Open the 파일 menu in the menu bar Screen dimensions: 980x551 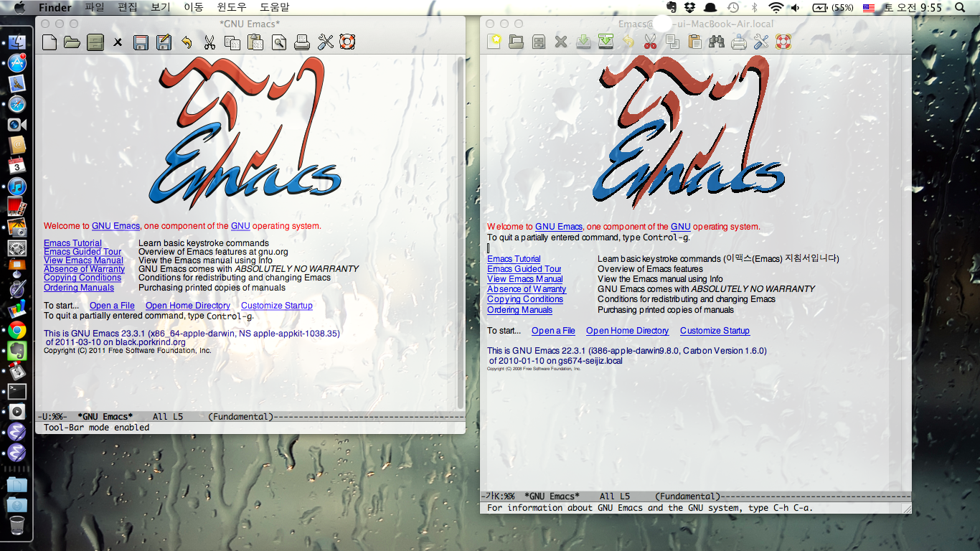click(x=95, y=7)
